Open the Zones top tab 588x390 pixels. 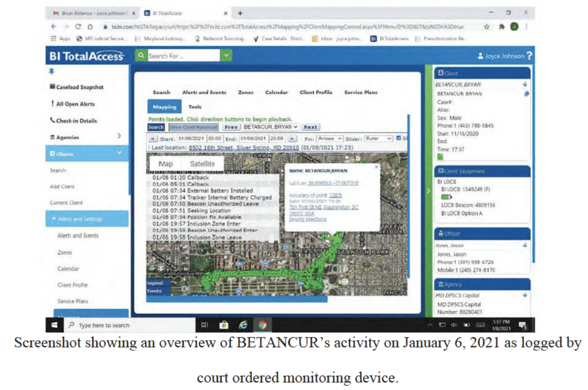[246, 92]
